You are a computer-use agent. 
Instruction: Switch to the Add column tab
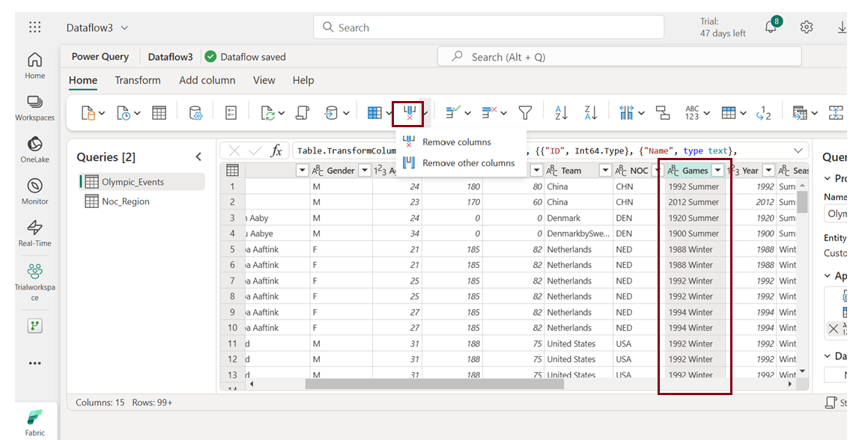pyautogui.click(x=207, y=80)
